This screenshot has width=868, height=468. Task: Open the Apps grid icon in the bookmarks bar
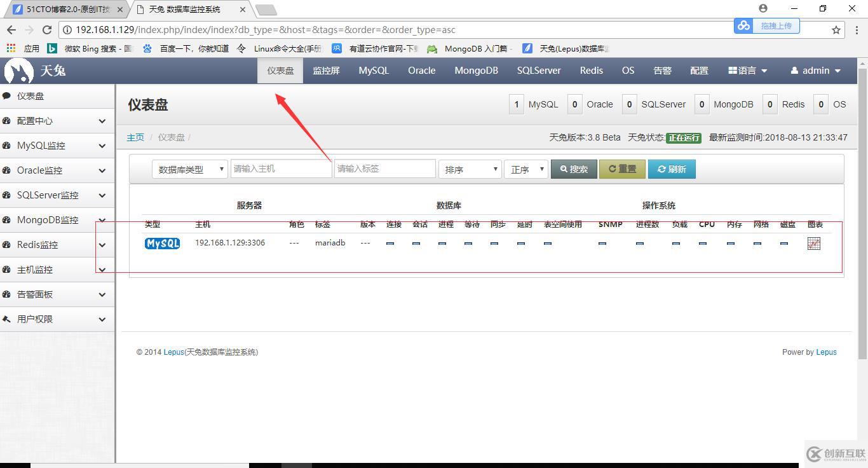click(11, 48)
